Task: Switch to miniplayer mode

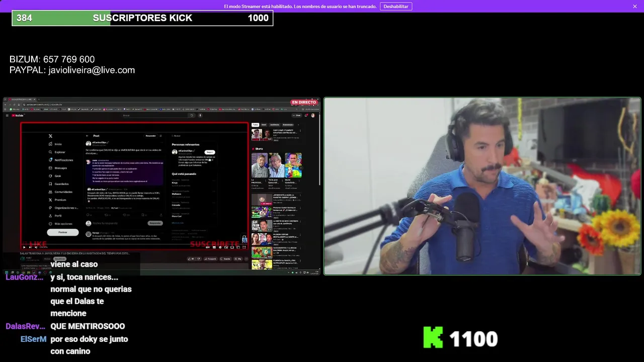Action: point(226,247)
